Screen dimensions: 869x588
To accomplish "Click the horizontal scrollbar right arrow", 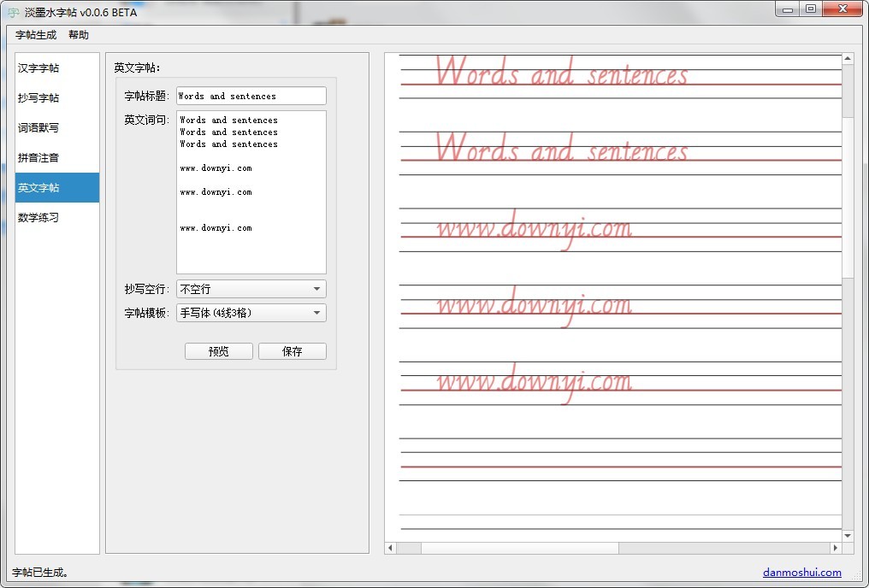I will (836, 548).
